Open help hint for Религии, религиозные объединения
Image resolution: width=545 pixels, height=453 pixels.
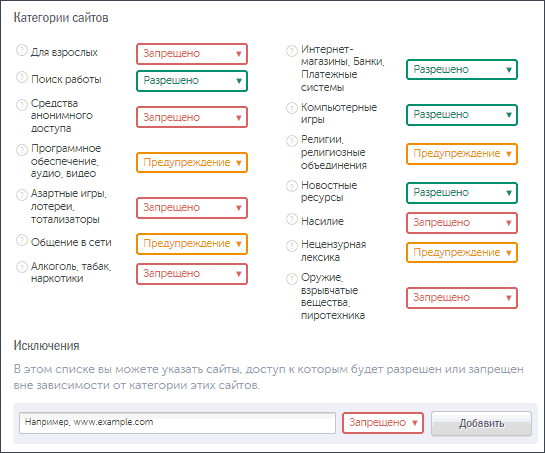tap(292, 141)
